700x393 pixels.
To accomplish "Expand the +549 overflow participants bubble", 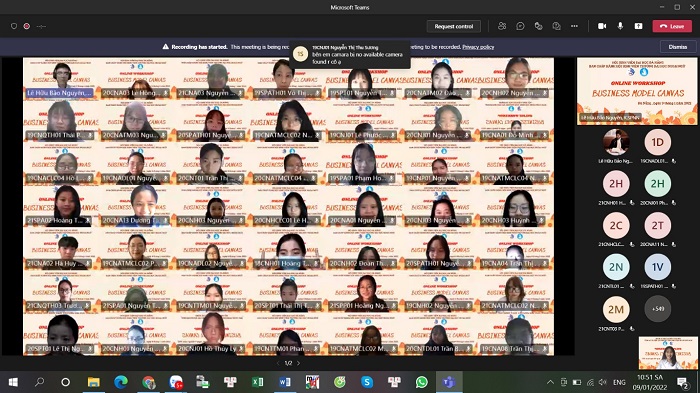I will (658, 309).
